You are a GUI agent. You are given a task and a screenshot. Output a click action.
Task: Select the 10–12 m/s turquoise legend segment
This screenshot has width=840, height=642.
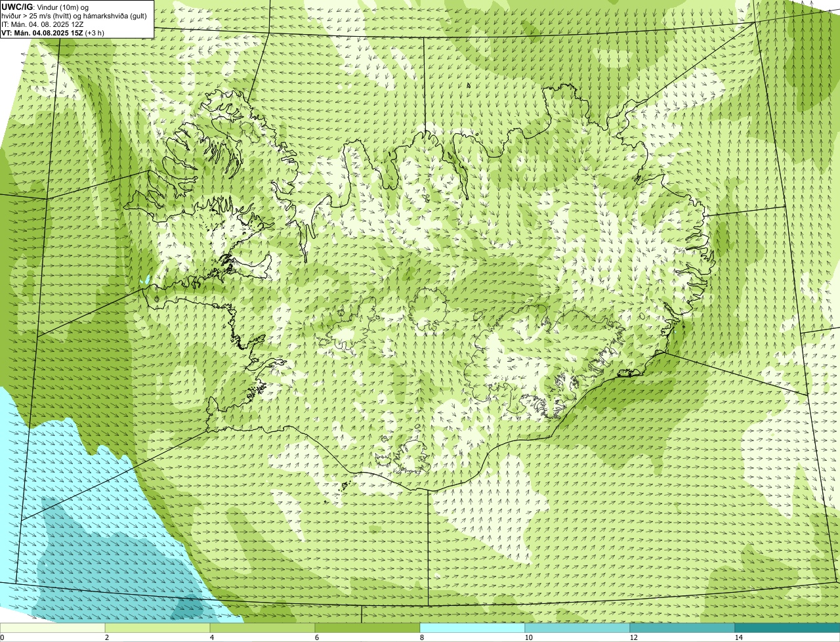[577, 628]
